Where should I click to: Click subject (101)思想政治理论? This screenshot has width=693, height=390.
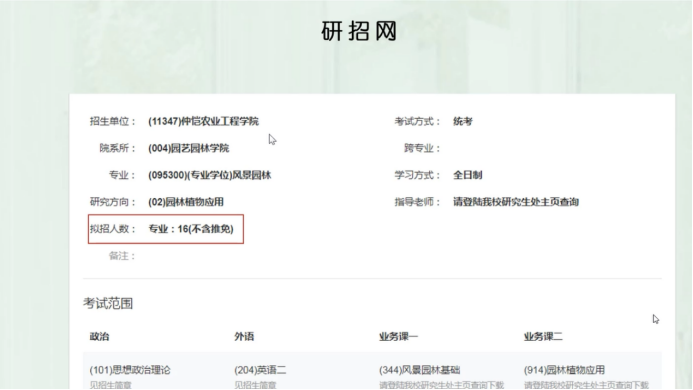coord(130,370)
